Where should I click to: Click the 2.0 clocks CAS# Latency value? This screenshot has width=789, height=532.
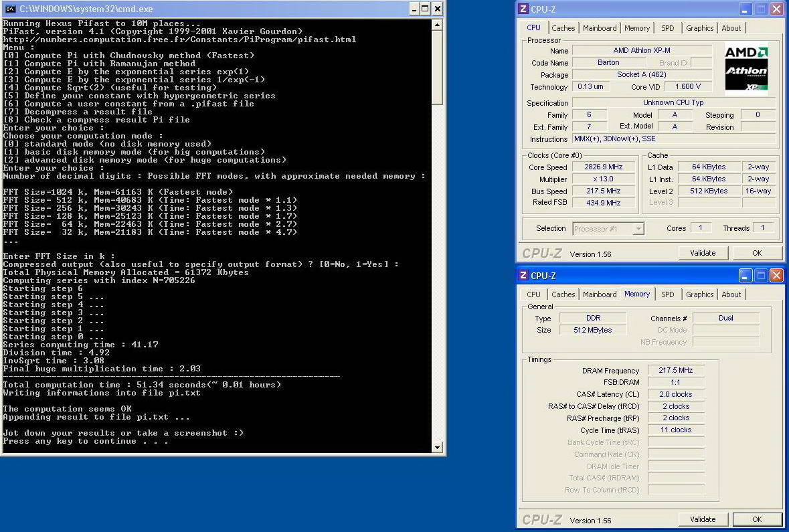coord(676,395)
